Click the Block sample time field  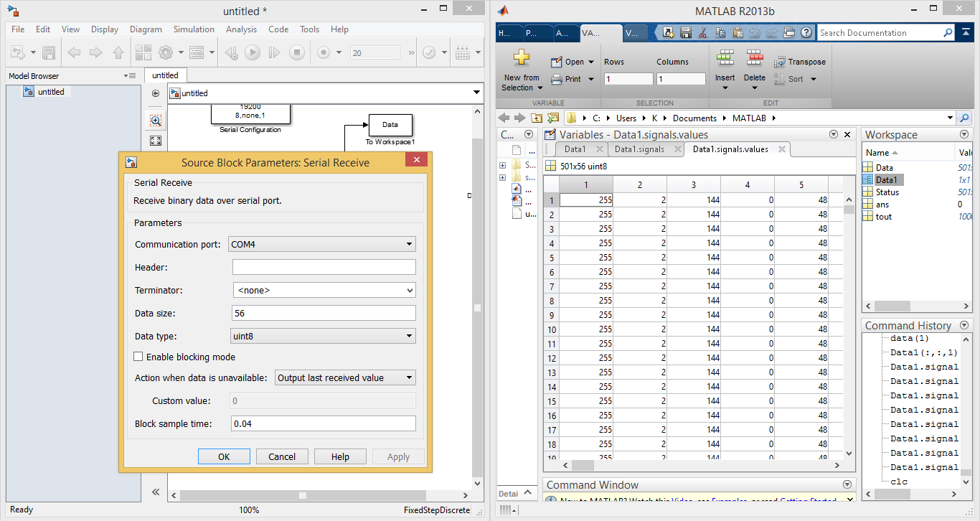[323, 423]
